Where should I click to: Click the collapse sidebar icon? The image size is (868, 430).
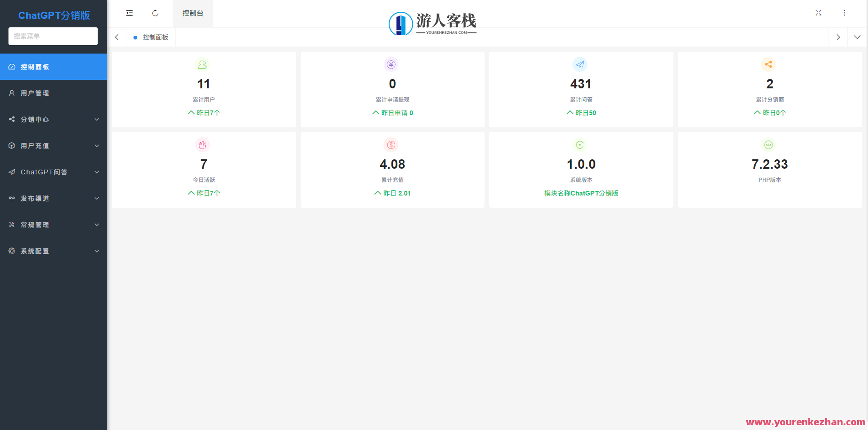[x=129, y=13]
